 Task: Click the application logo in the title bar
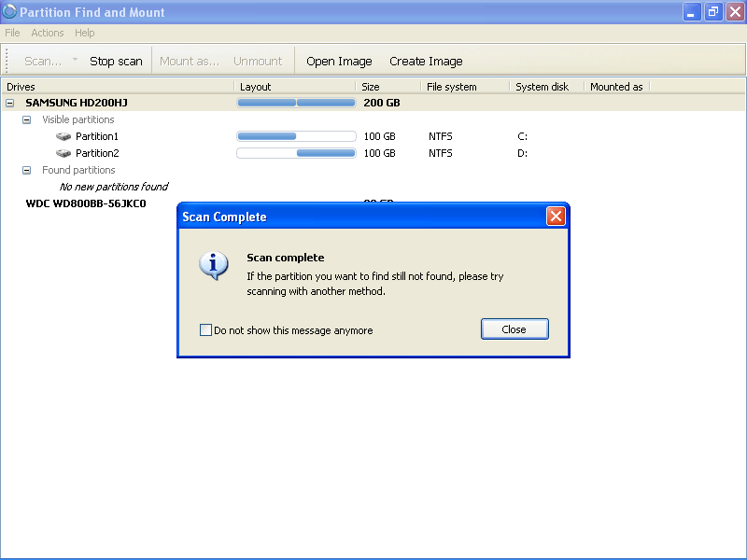pyautogui.click(x=9, y=11)
